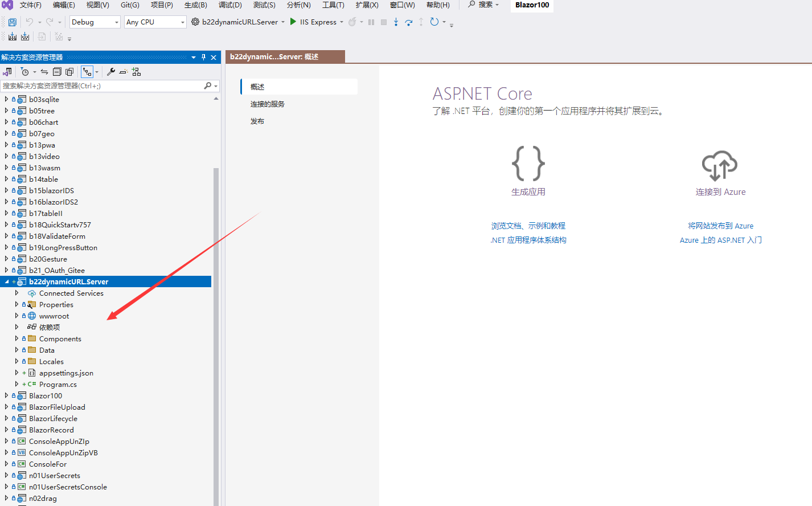Screen dimensions: 812x506
Task: Open the b22dynamicURL.Server startup project dropdown
Action: pos(283,22)
